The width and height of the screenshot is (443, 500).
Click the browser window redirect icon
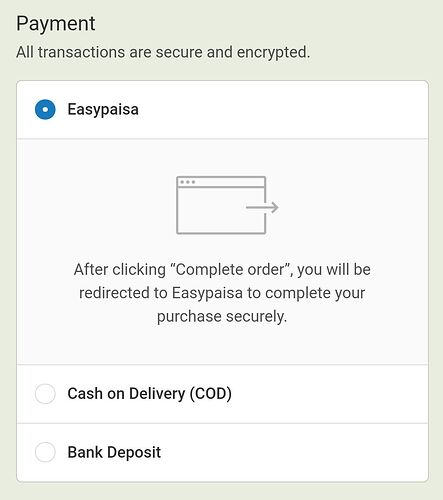tap(227, 205)
